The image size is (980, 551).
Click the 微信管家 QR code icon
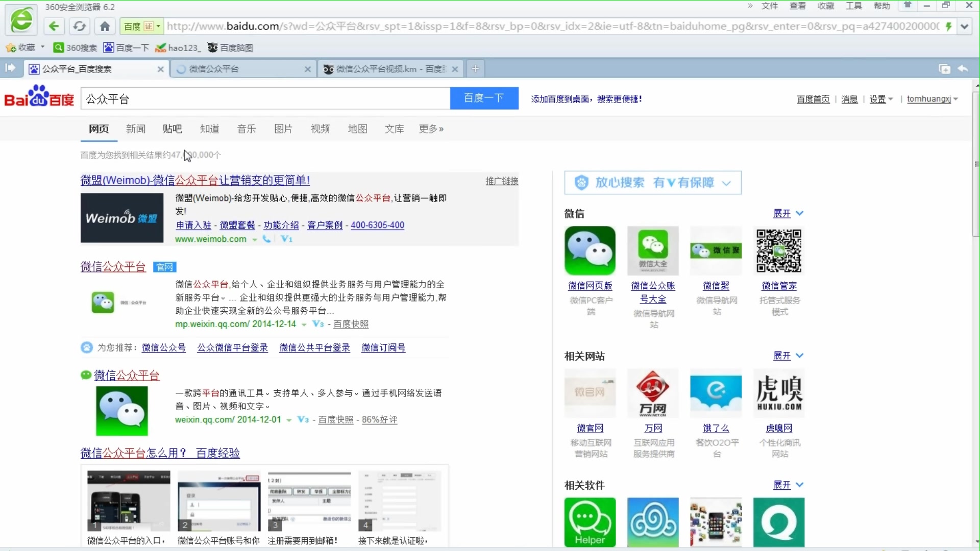tap(779, 251)
